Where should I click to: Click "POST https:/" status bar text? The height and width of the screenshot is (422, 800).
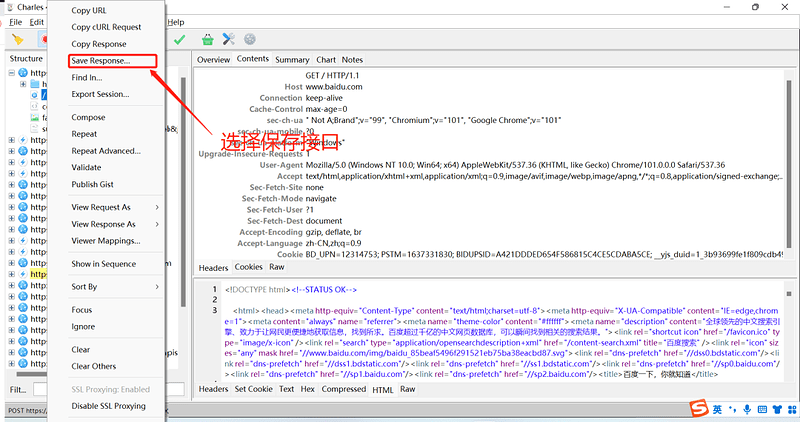point(28,410)
